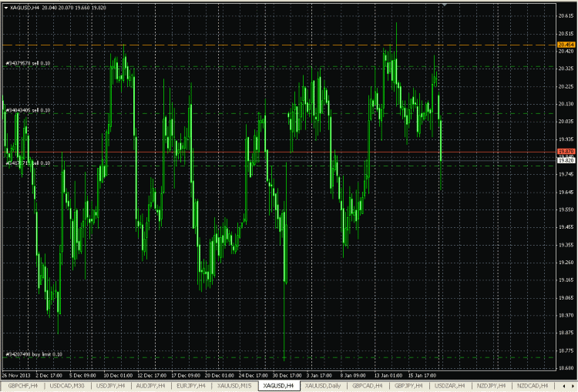The height and width of the screenshot is (392, 578).
Task: Select the #34207498 buy limit 0.10 label
Action: point(34,354)
